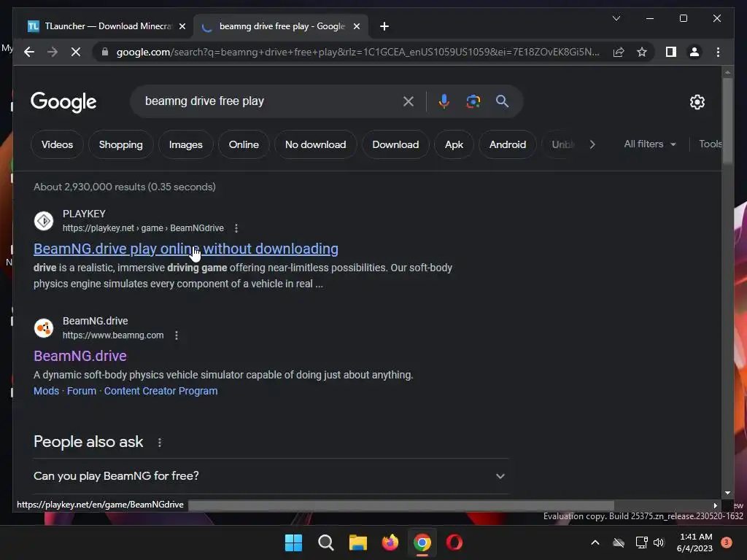Apply the Online filter chip

244,145
